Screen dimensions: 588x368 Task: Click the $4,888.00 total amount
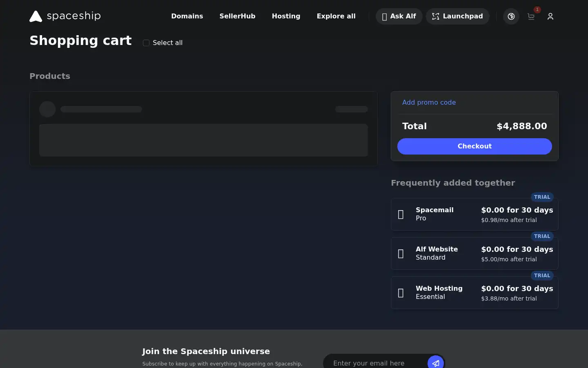pyautogui.click(x=522, y=126)
